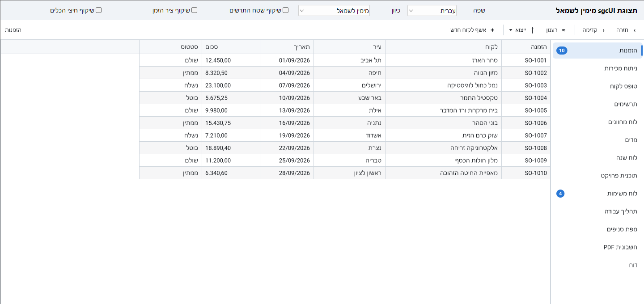
Task: Click city cell ראשון לציון
Action: point(350,173)
